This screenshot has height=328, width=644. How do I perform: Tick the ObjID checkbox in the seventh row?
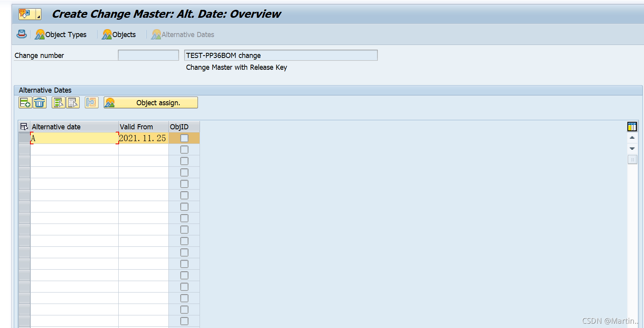(184, 207)
